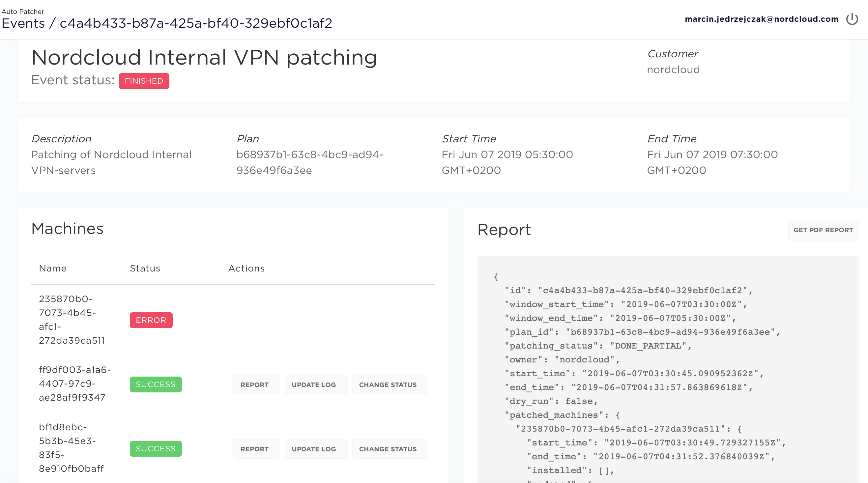868x483 pixels.
Task: Click the GET PDF REPORT button
Action: point(823,230)
